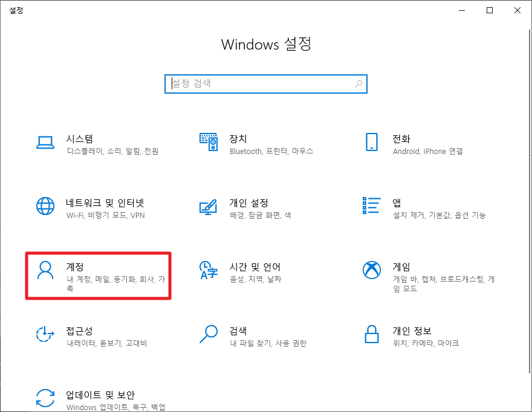532x412 pixels.
Task: Click text '내레이터, 돋보기, 고대비'
Action: pyautogui.click(x=107, y=343)
